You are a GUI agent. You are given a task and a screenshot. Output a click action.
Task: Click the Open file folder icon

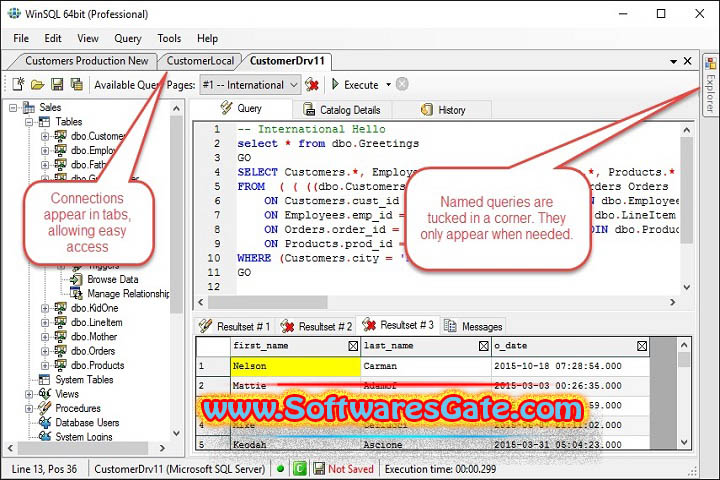tap(38, 85)
